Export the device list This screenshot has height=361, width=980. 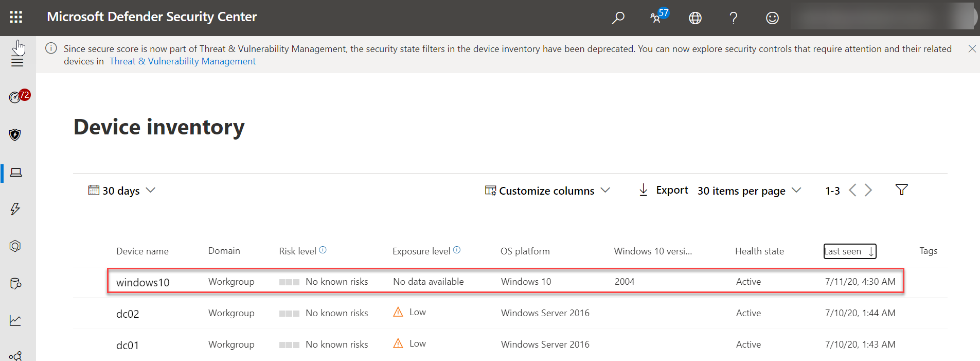663,190
